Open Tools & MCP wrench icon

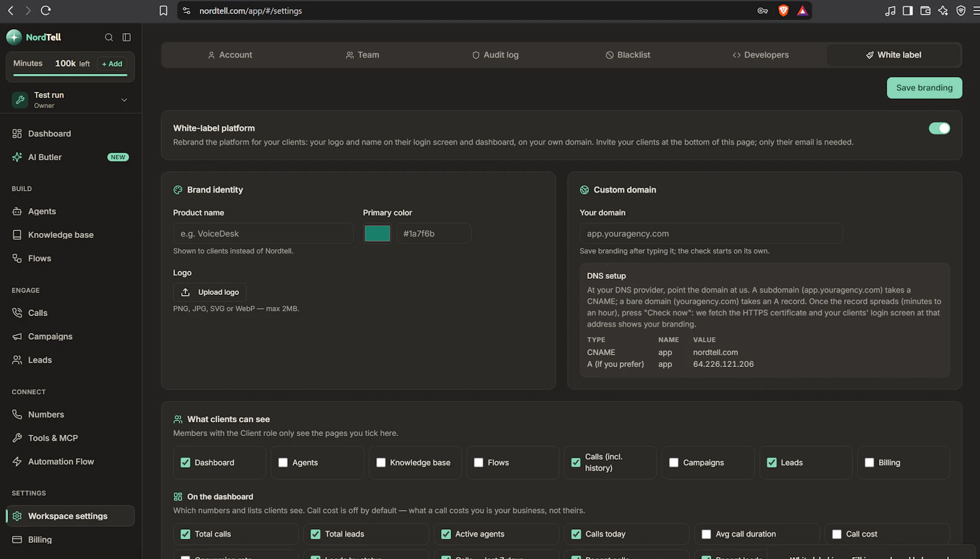point(17,438)
